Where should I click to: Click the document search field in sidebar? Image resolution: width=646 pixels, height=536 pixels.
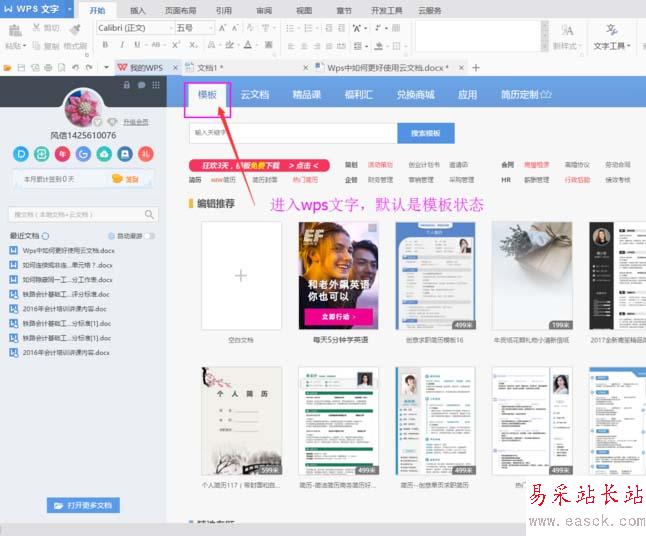(83, 214)
